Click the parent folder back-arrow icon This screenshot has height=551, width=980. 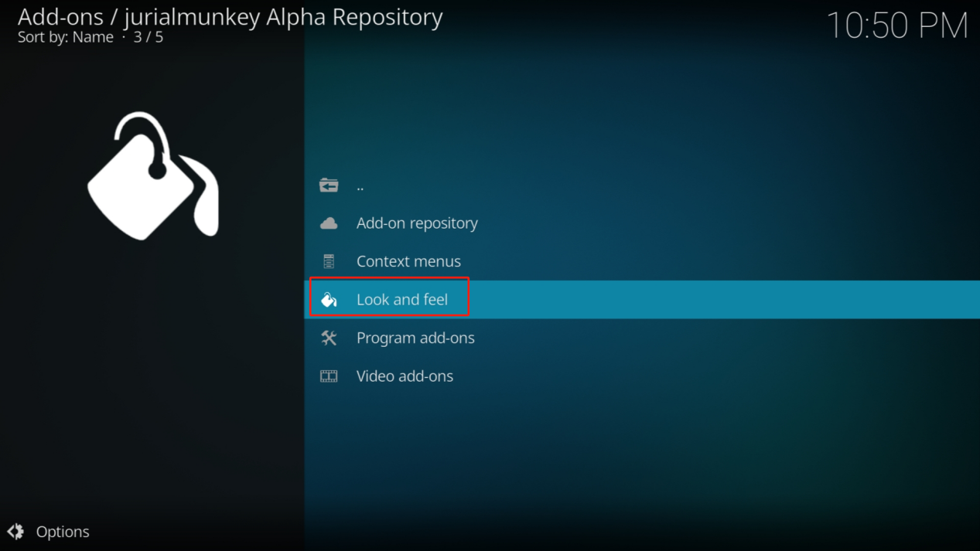329,185
